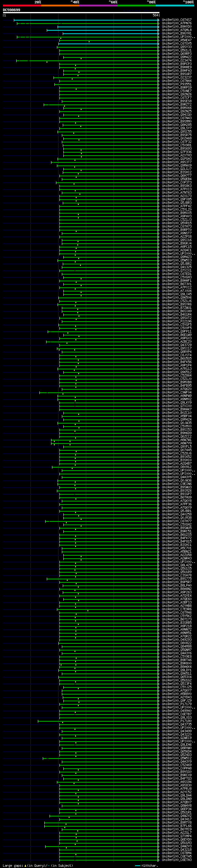Select the UniRef100_O23474 label
Viewport: 197px width, 868px height.
click(x=177, y=60)
